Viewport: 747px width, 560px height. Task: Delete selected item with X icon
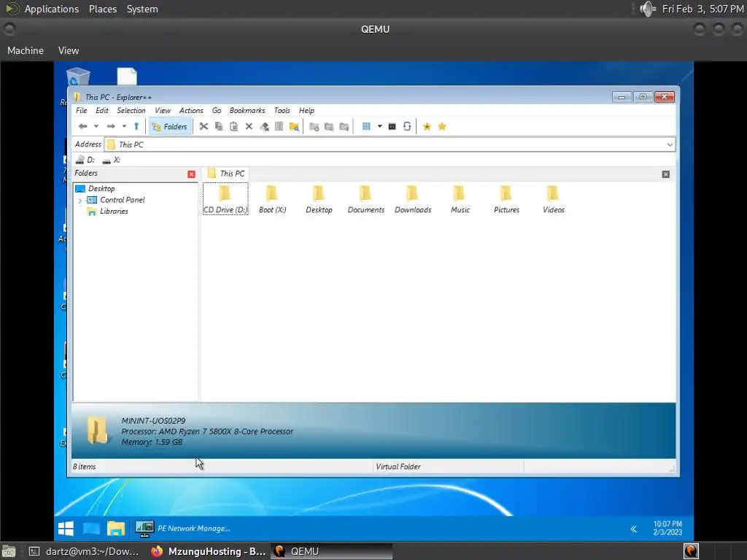[249, 127]
